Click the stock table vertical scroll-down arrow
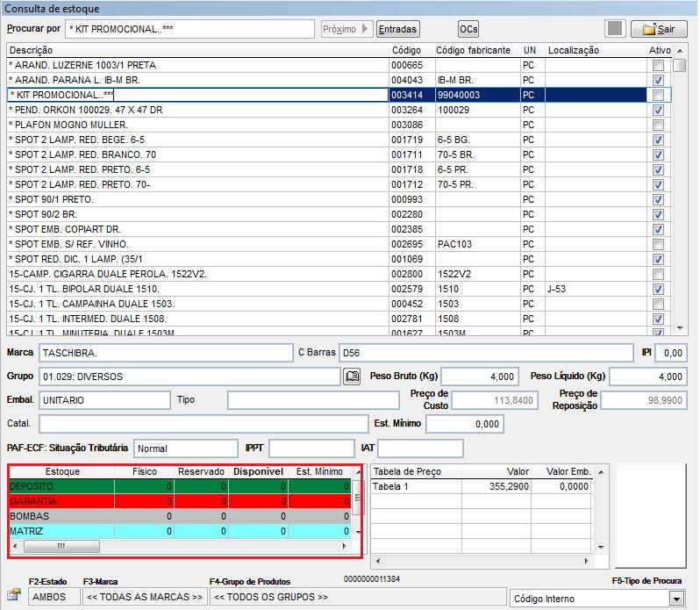Screen dimensions: 700x610 358,532
